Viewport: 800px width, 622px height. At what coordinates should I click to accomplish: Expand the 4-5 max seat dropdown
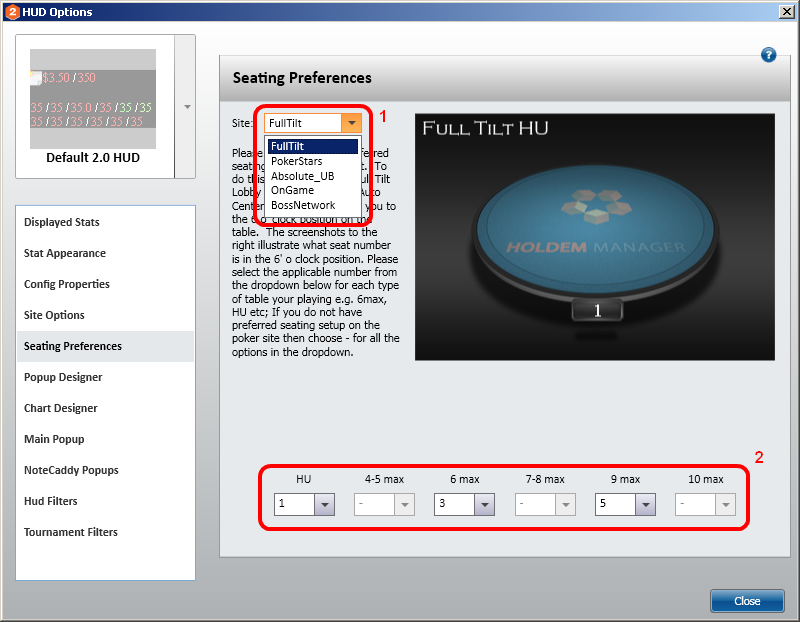(405, 505)
